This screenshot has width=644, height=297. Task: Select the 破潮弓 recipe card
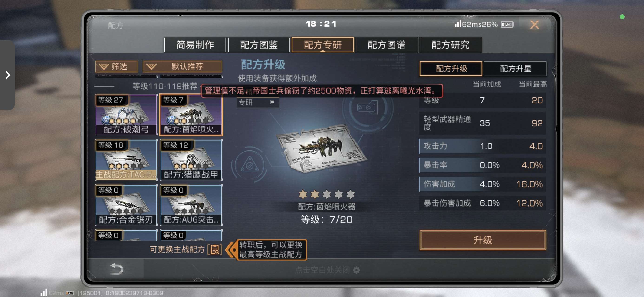pos(126,115)
